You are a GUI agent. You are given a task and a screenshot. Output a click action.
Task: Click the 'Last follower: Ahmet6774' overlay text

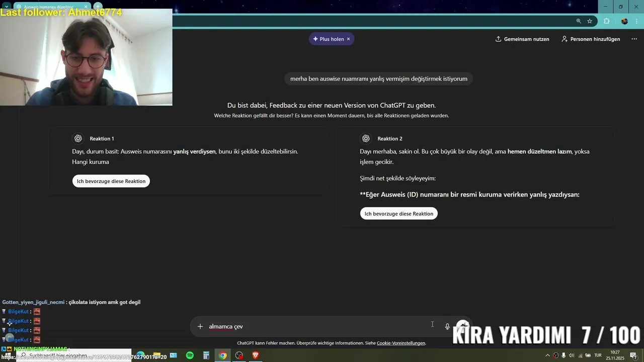[61, 13]
